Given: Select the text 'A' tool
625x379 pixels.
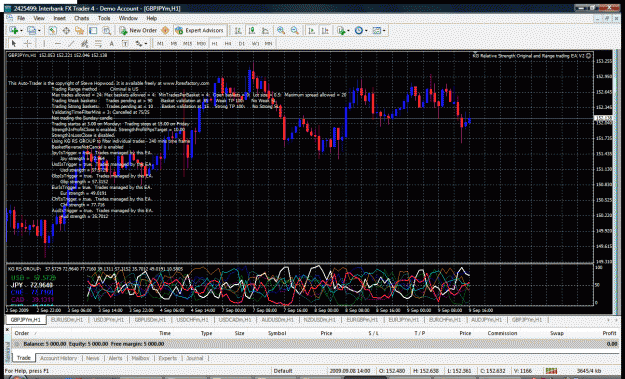Looking at the screenshot, I should pyautogui.click(x=112, y=43).
